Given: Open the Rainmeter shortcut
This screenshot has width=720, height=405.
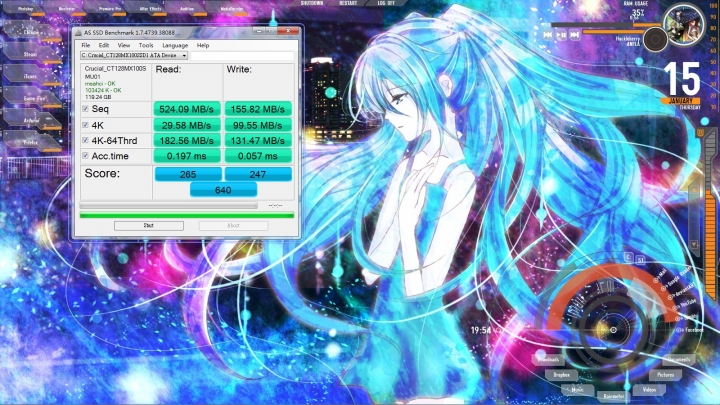Looking at the screenshot, I should 614,396.
